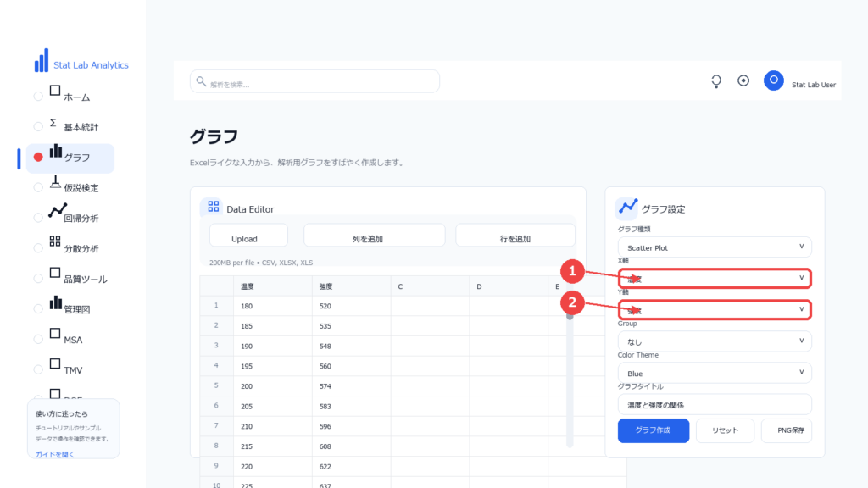Viewport: 868px width, 488px height.
Task: Select the 仮説検定 radio button
Action: 38,187
